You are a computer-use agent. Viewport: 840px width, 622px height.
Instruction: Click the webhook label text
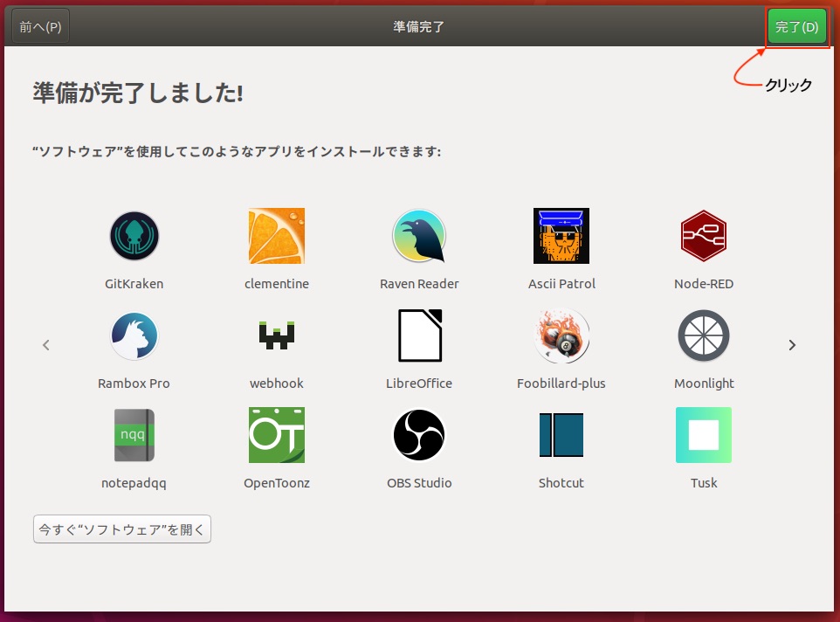(x=277, y=384)
